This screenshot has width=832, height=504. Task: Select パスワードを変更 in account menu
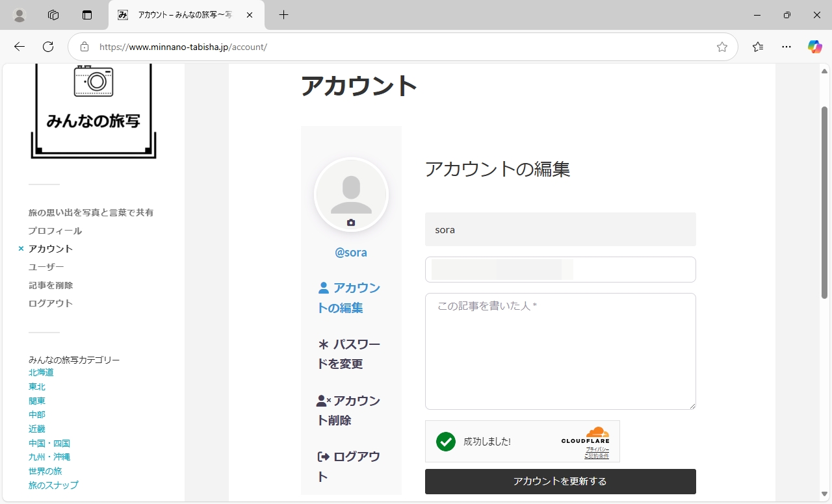(348, 353)
